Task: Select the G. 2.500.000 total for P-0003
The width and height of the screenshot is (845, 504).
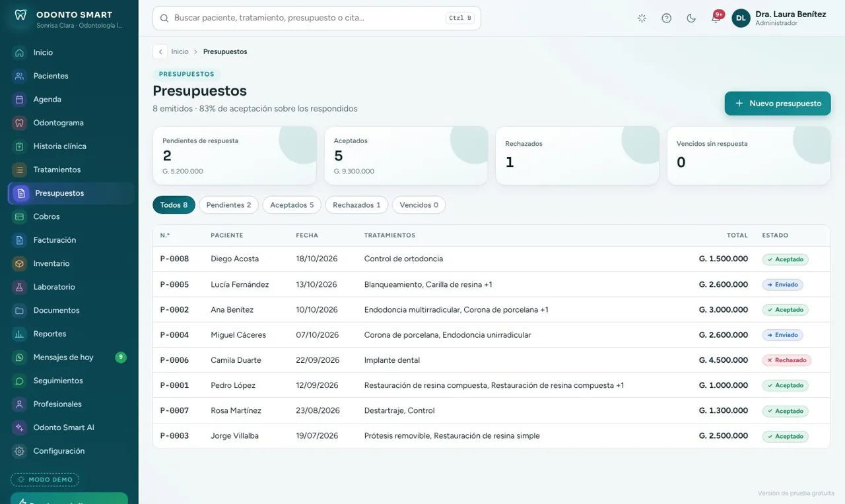Action: [x=723, y=436]
